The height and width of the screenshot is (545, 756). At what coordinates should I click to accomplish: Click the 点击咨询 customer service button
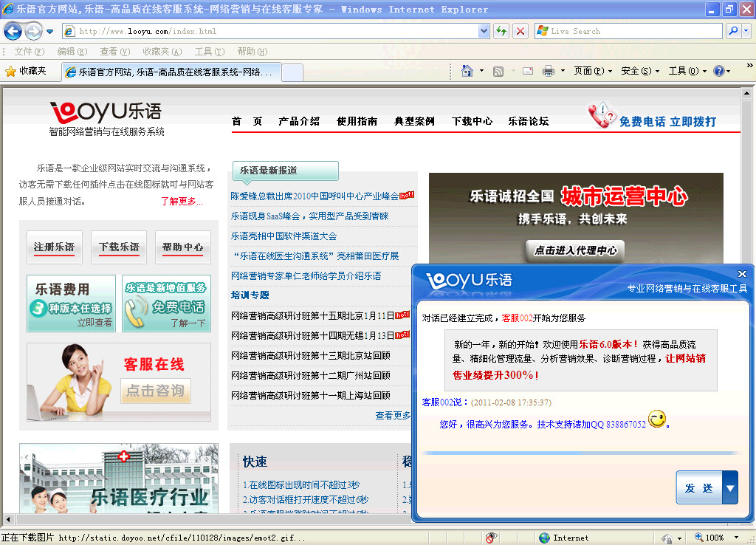(155, 390)
